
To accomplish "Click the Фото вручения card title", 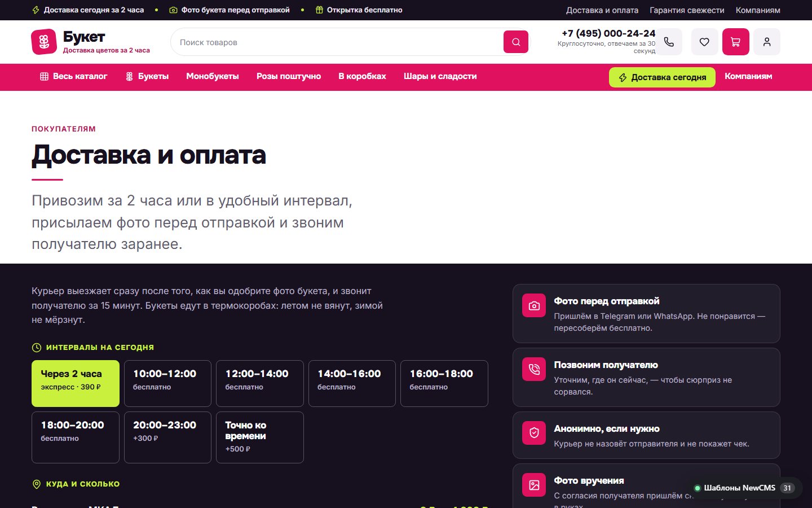I will coord(589,481).
